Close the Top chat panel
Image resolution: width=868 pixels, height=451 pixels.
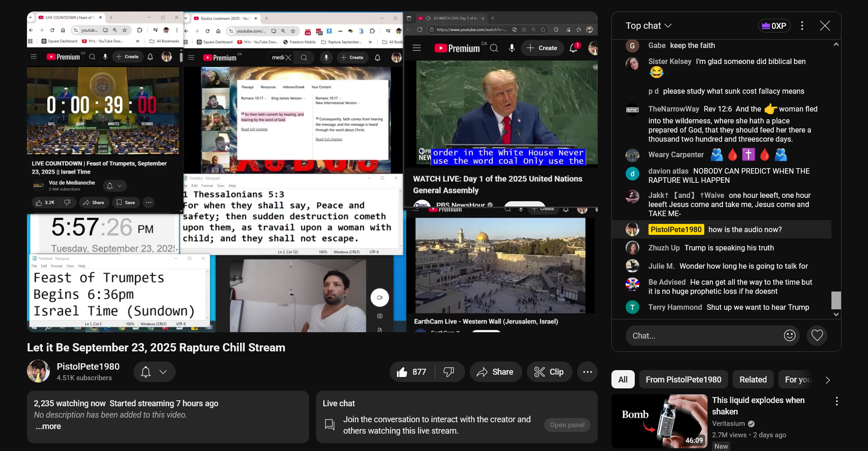pyautogui.click(x=825, y=26)
